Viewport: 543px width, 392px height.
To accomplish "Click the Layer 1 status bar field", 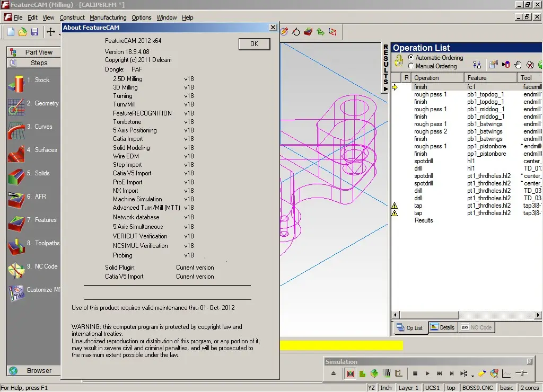I will click(409, 388).
